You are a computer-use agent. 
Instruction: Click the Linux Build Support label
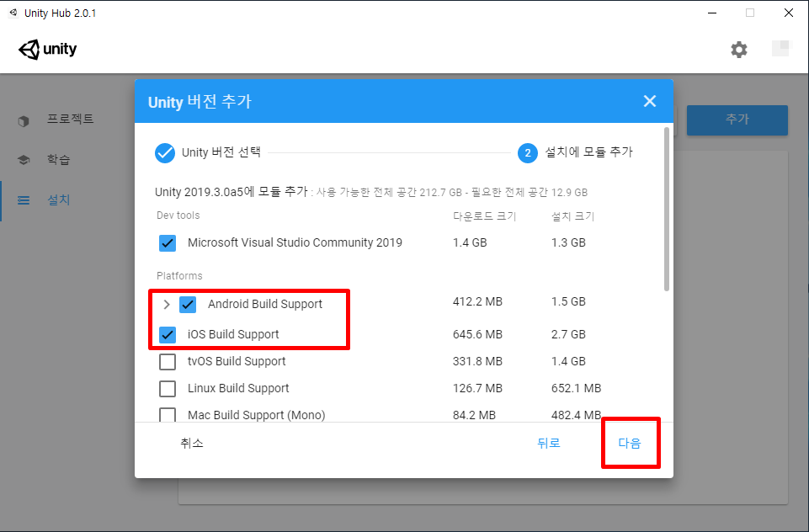pyautogui.click(x=238, y=388)
